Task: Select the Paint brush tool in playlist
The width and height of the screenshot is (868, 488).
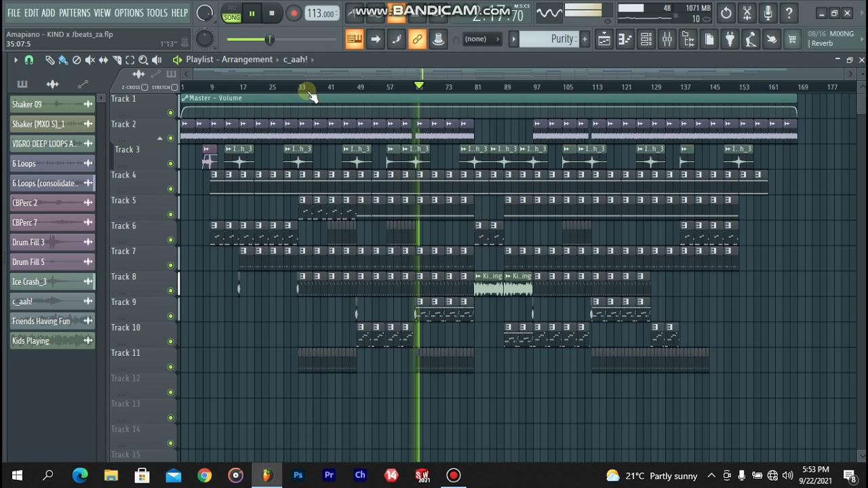Action: tap(63, 60)
